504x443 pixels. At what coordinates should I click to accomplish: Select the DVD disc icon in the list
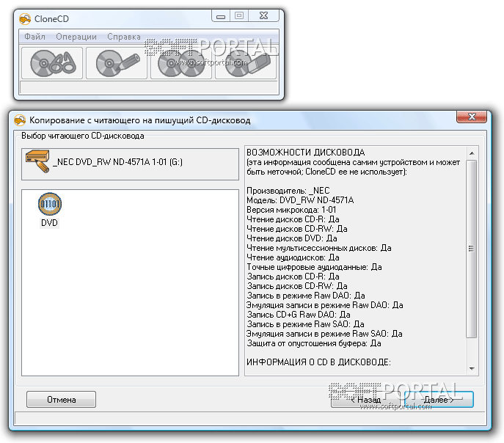pos(49,204)
